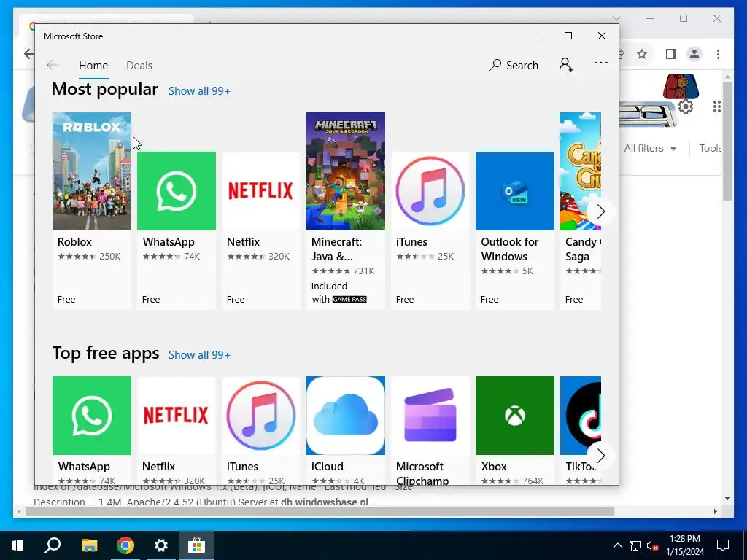Open Action Center notifications icon
Viewport: 747px width, 560px height.
(x=723, y=545)
